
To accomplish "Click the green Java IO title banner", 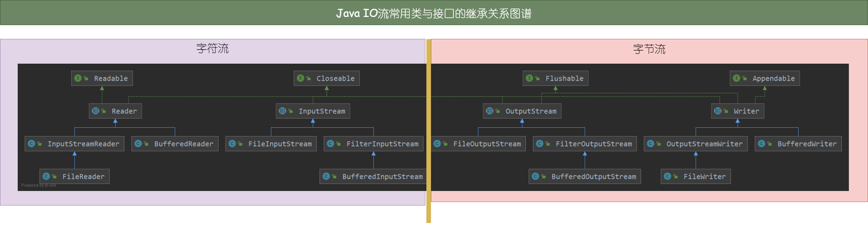I will [x=434, y=13].
